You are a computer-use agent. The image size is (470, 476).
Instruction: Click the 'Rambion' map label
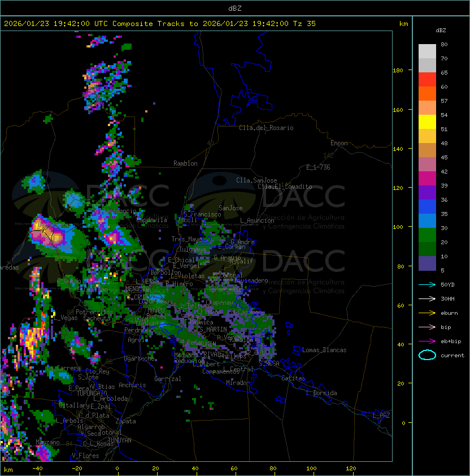click(185, 163)
